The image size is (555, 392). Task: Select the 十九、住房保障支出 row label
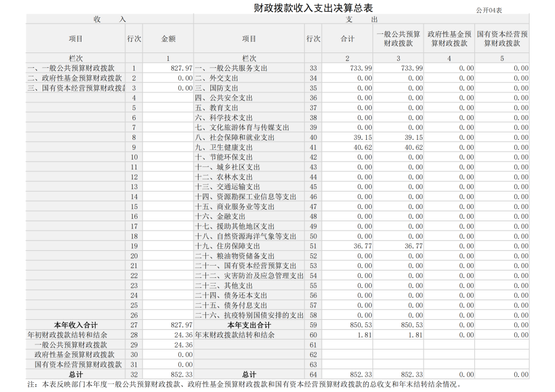[x=227, y=246]
